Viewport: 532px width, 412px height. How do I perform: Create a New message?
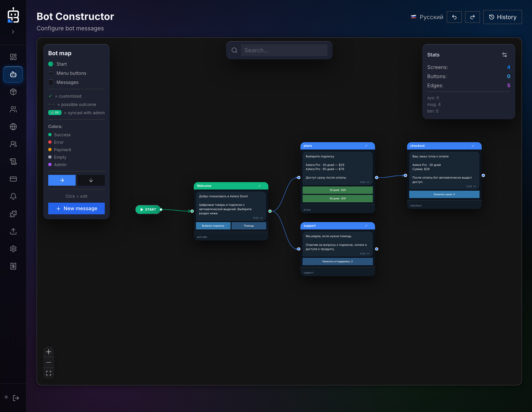[76, 208]
